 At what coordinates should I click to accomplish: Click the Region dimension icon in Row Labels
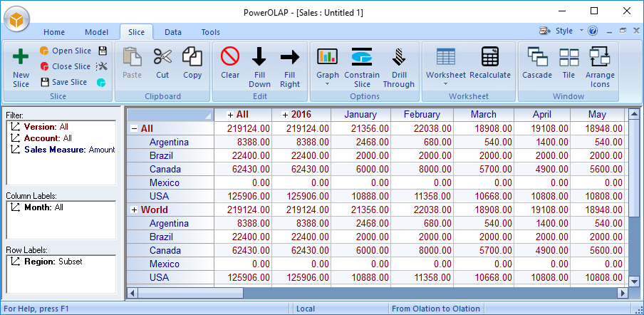15,262
